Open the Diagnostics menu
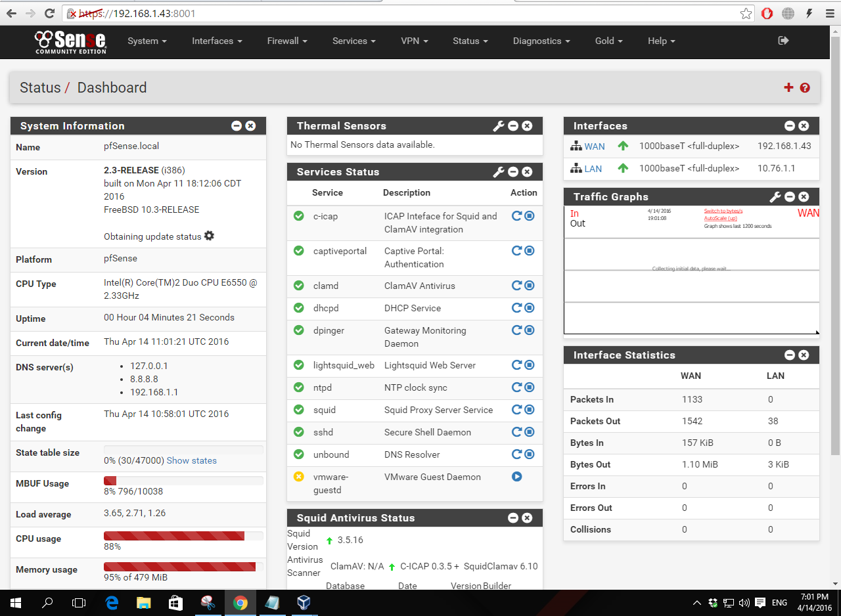The image size is (841, 616). point(541,41)
